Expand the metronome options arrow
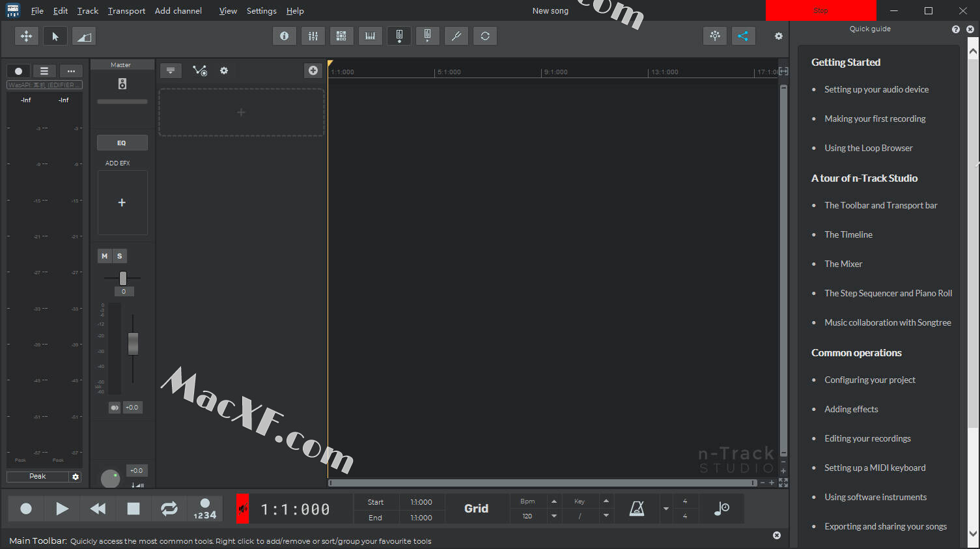 [665, 509]
